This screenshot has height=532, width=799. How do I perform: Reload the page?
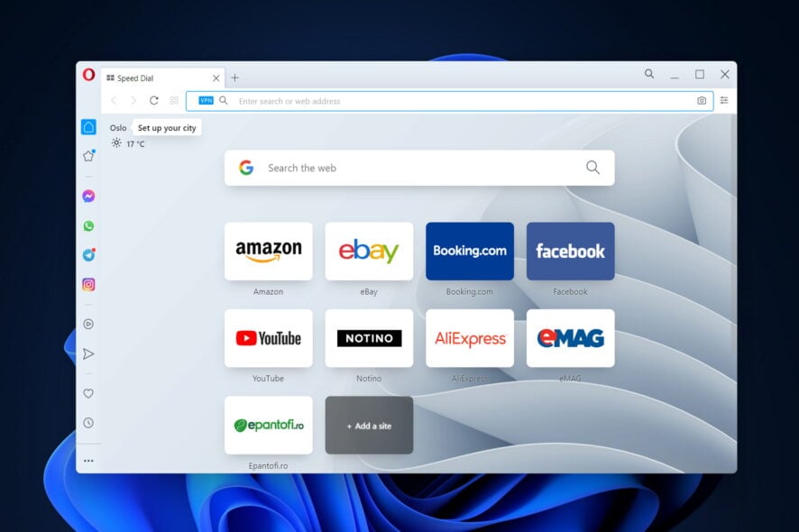[154, 100]
